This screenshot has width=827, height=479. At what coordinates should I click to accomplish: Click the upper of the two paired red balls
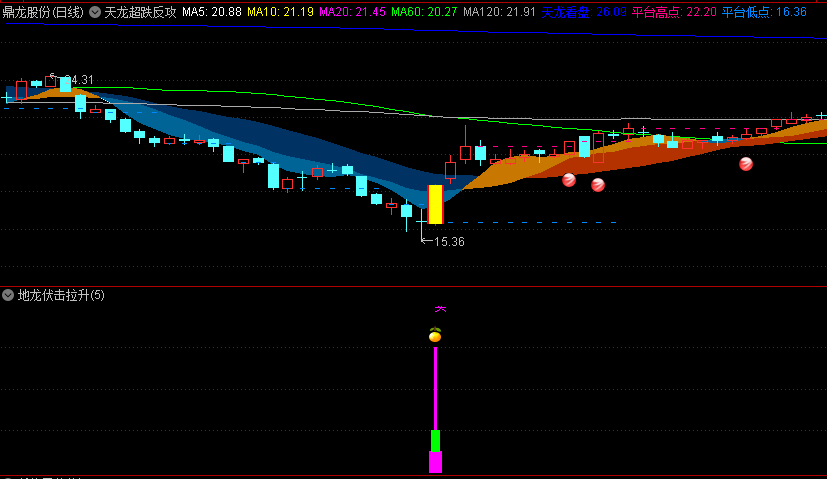569,180
